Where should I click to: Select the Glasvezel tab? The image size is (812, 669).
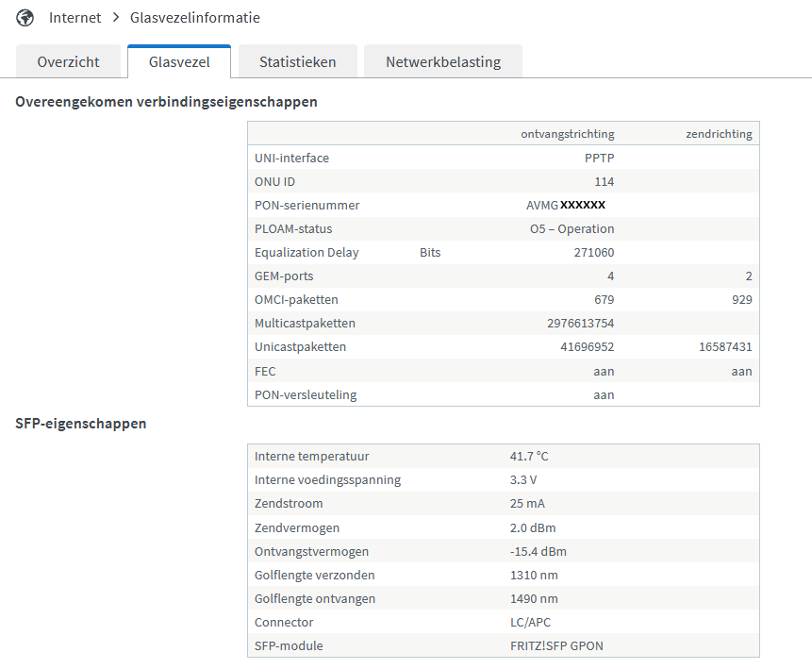tap(179, 61)
